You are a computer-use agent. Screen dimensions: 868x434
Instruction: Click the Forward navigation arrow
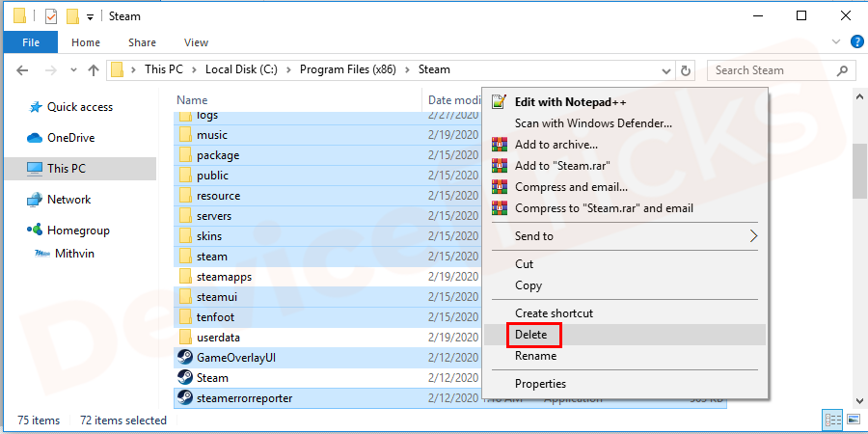(x=50, y=70)
